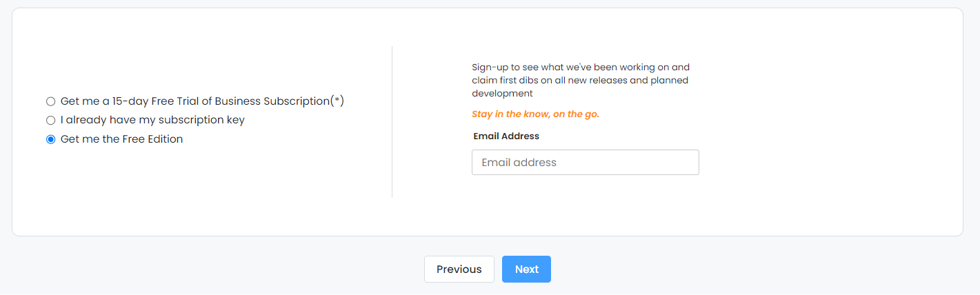Click the orange "on the go." phrase
Image resolution: width=980 pixels, height=295 pixels.
(576, 114)
